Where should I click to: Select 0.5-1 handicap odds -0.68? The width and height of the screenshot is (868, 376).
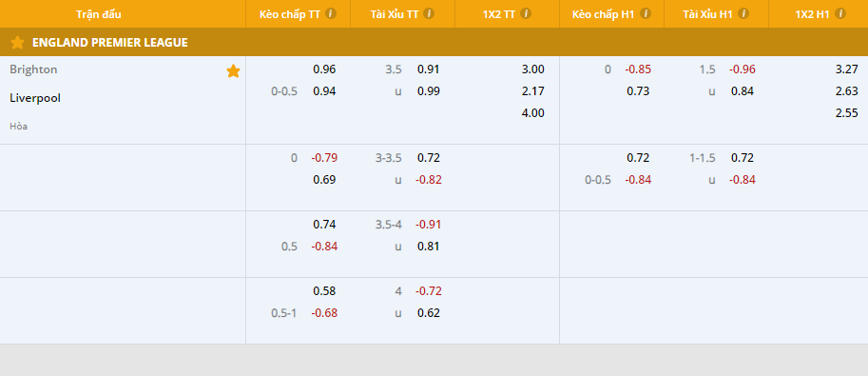[x=324, y=313]
